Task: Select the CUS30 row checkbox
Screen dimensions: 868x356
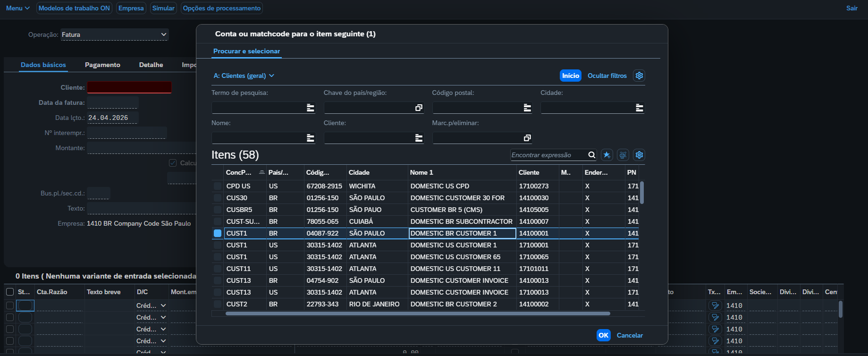Action: click(218, 198)
